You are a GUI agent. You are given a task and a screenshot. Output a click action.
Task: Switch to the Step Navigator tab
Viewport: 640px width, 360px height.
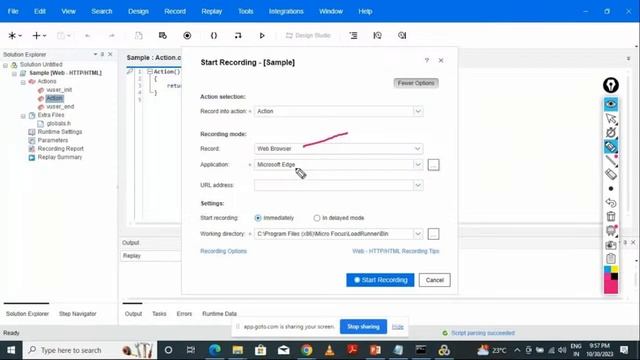click(x=78, y=314)
